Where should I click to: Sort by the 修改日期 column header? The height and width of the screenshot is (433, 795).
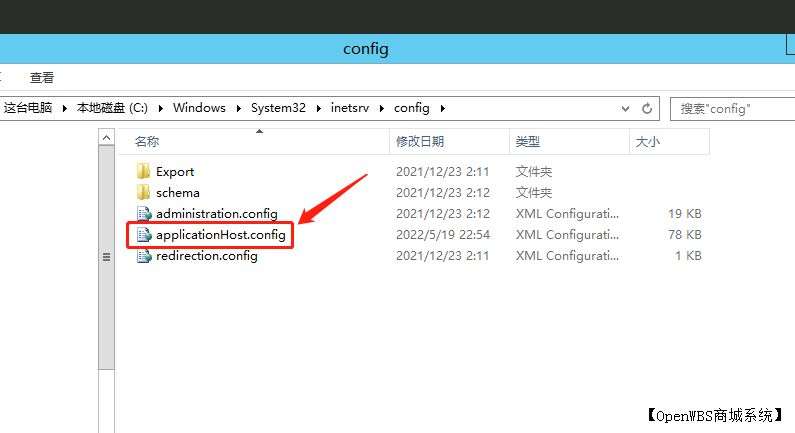(420, 142)
